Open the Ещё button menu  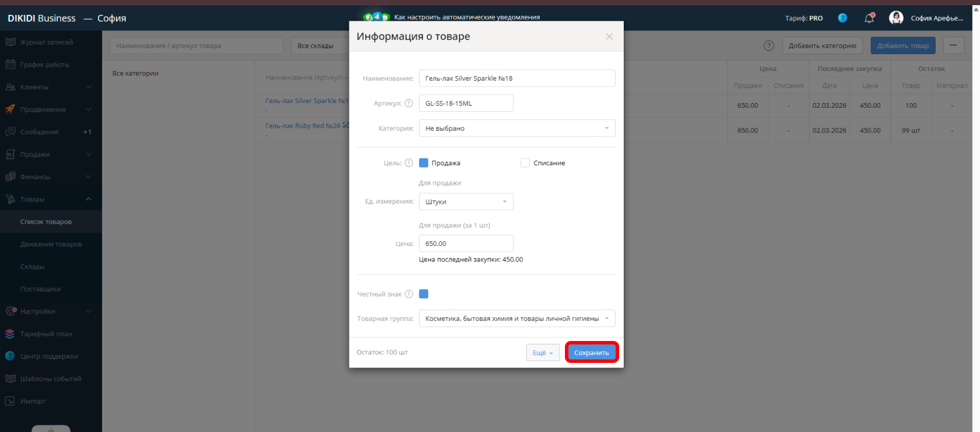(x=542, y=353)
